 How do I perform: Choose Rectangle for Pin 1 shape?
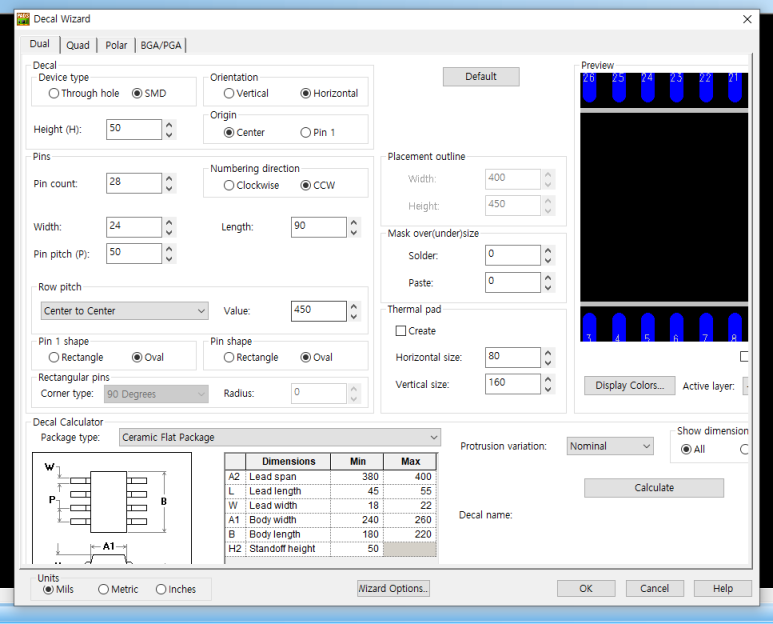(76, 357)
